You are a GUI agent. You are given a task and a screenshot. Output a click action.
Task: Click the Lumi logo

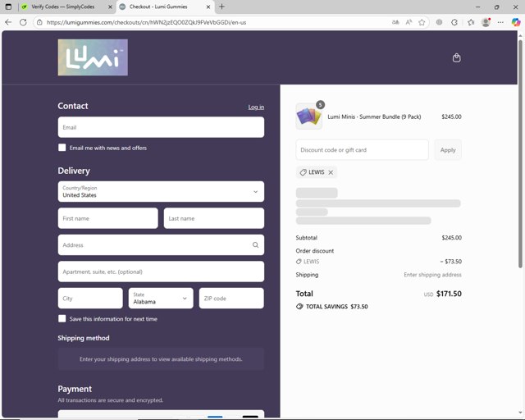tap(93, 57)
